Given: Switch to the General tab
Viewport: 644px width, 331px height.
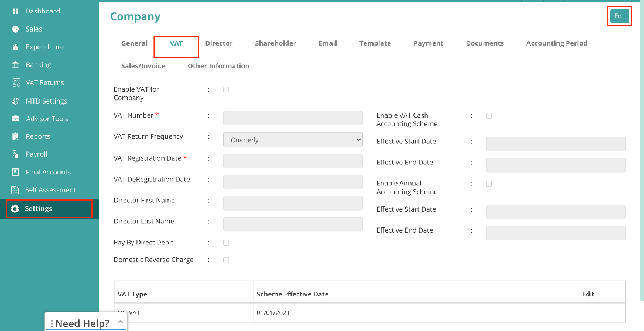Looking at the screenshot, I should pos(134,43).
